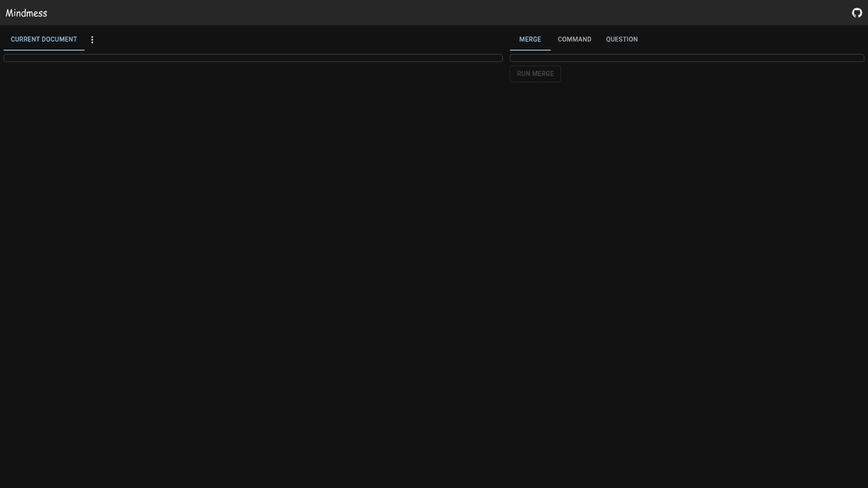This screenshot has width=868, height=488.
Task: Open the Question tab
Action: (x=621, y=39)
